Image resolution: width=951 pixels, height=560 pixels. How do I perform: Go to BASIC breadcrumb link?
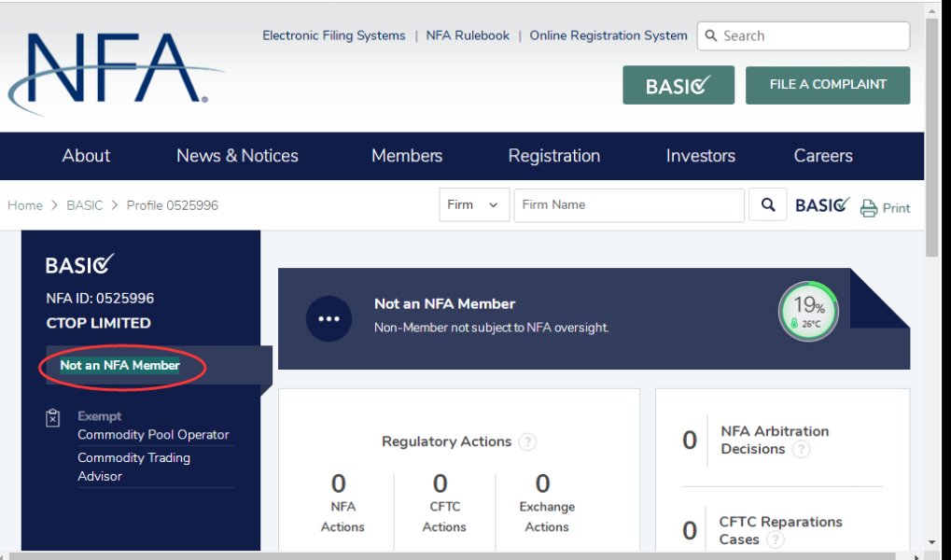tap(85, 205)
